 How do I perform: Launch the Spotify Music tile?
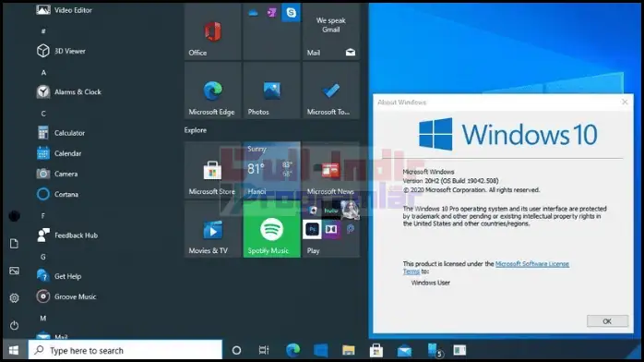point(271,229)
